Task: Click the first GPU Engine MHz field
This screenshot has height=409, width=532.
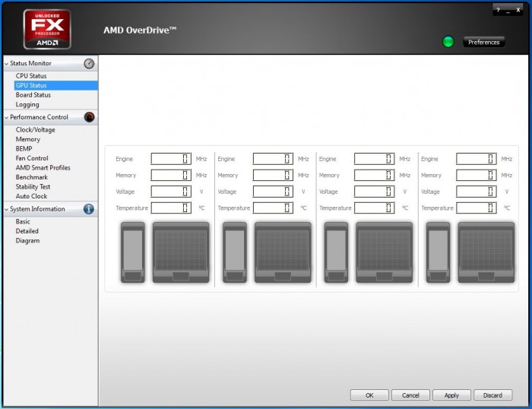Action: tap(171, 159)
